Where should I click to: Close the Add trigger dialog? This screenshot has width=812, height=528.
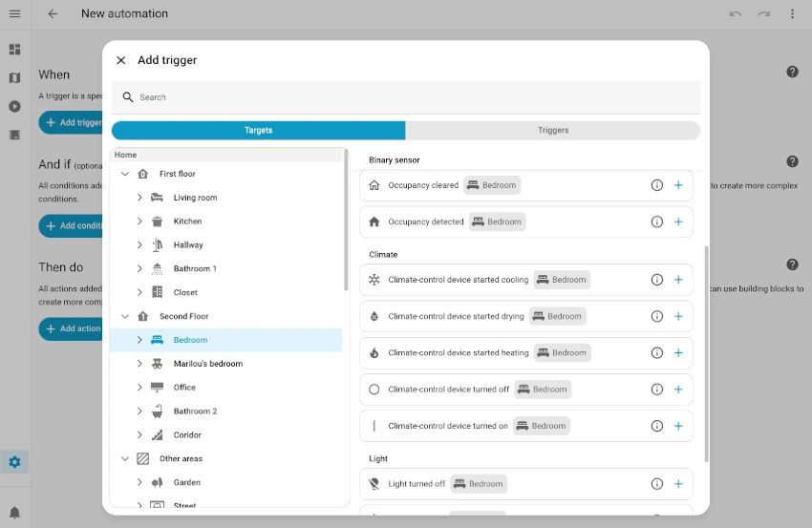[x=121, y=60]
